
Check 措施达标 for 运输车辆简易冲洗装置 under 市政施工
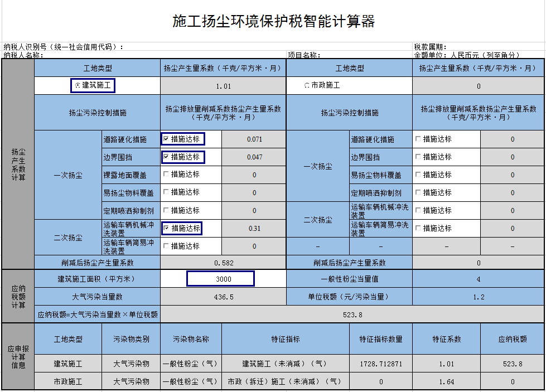(x=418, y=228)
